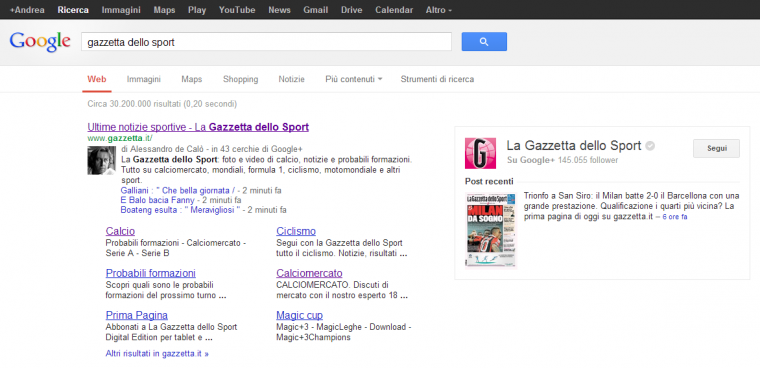Expand Più contenuti dropdown
The height and width of the screenshot is (368, 760).
point(353,79)
